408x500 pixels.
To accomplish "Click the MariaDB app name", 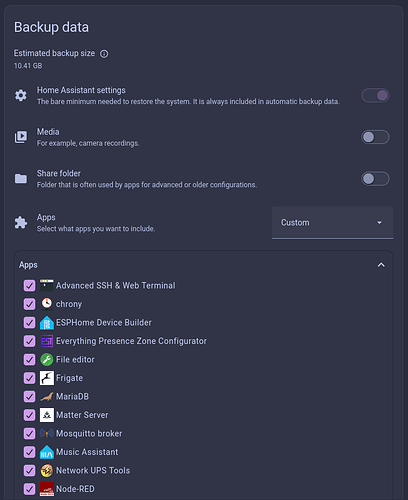I will 72,397.
